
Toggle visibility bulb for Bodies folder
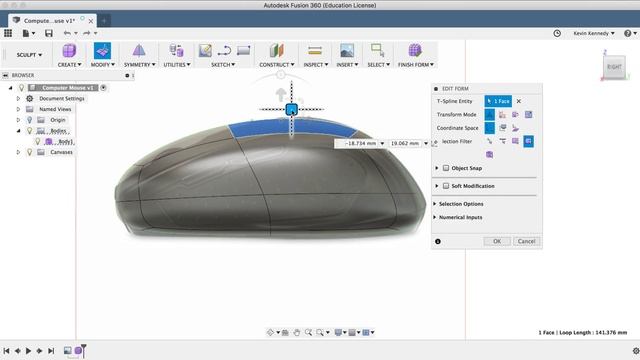click(x=29, y=131)
